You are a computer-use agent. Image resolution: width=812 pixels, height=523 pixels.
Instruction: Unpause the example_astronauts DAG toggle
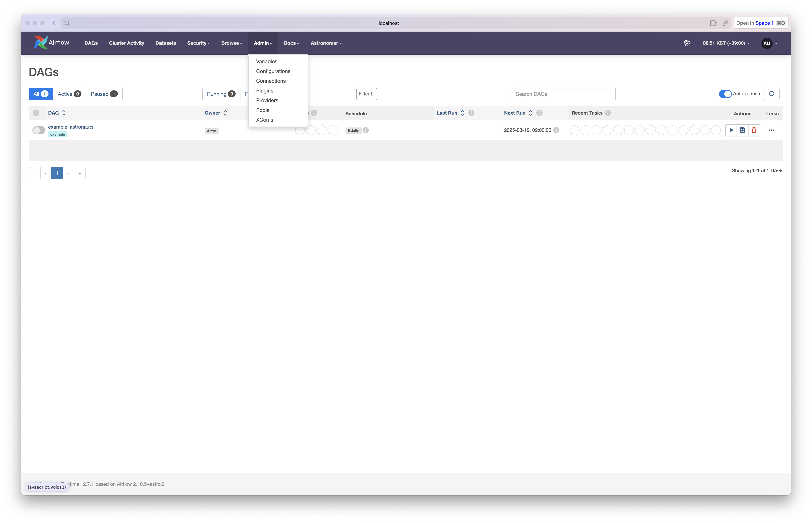click(x=38, y=130)
